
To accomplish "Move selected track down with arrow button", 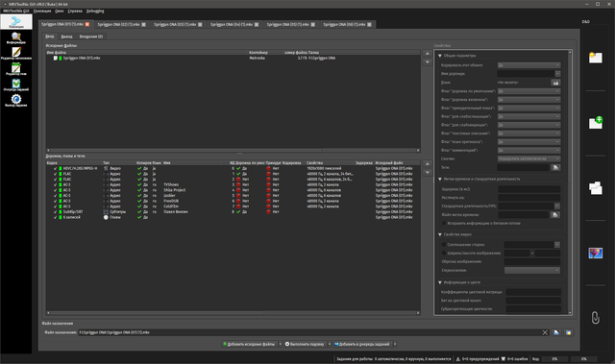I will [x=427, y=173].
